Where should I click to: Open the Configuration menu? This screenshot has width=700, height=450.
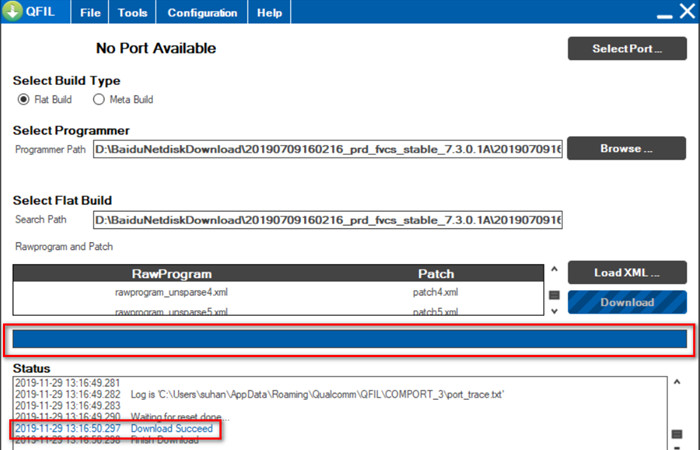pyautogui.click(x=202, y=12)
